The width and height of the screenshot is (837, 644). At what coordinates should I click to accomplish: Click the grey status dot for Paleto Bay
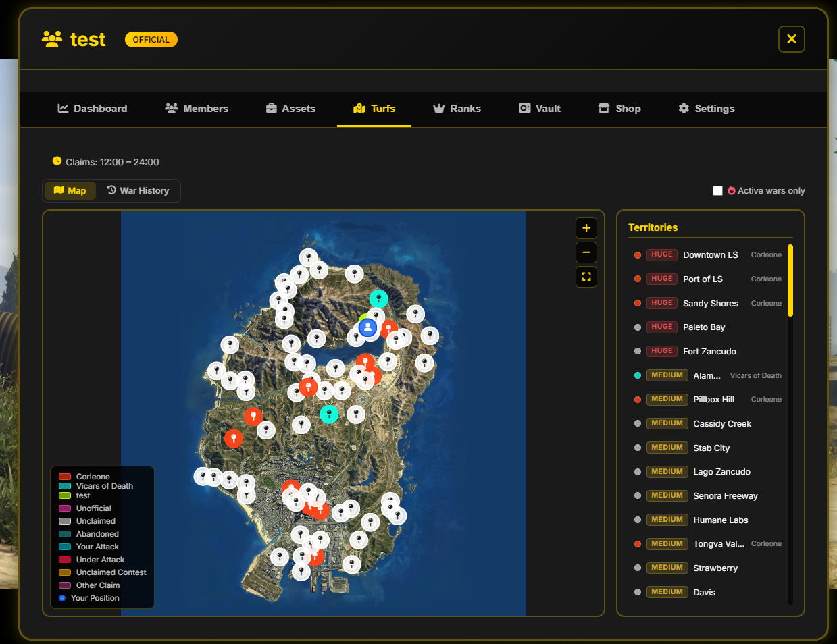click(x=637, y=327)
